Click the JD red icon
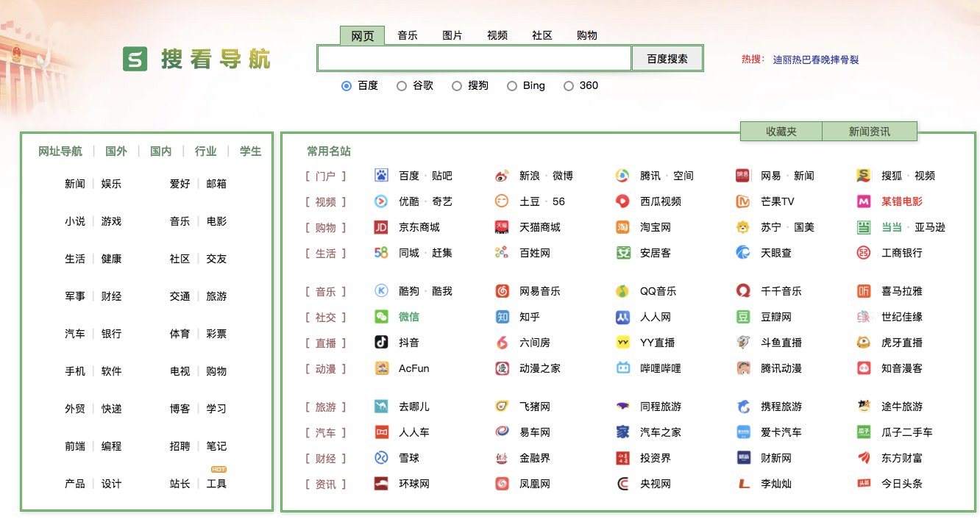The height and width of the screenshot is (519, 980). (381, 227)
